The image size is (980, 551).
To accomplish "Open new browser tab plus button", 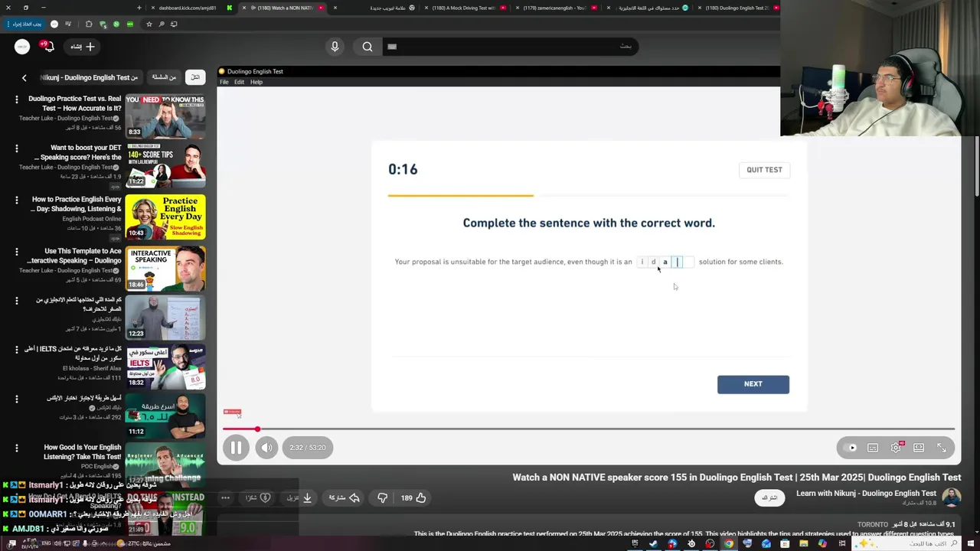I will (x=139, y=8).
